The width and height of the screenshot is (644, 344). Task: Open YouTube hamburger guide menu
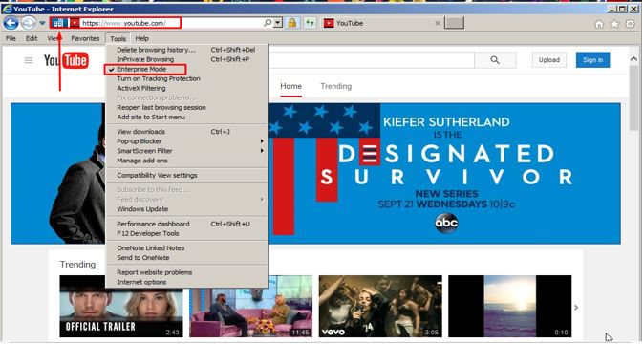29,61
